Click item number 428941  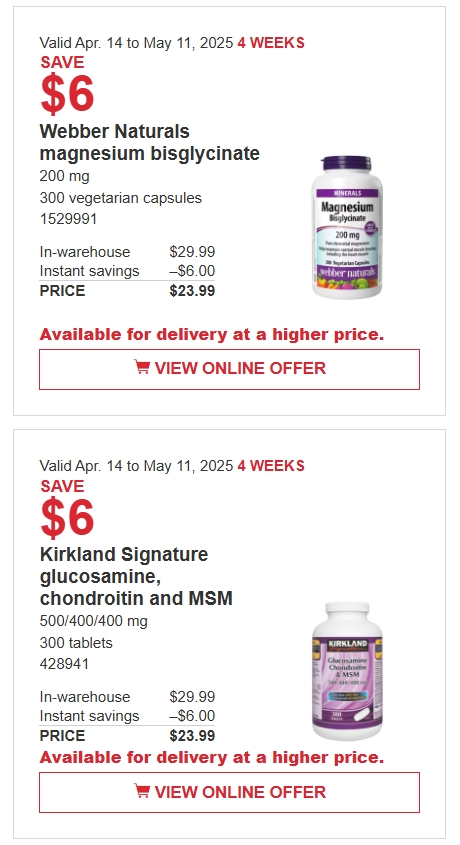(x=64, y=664)
